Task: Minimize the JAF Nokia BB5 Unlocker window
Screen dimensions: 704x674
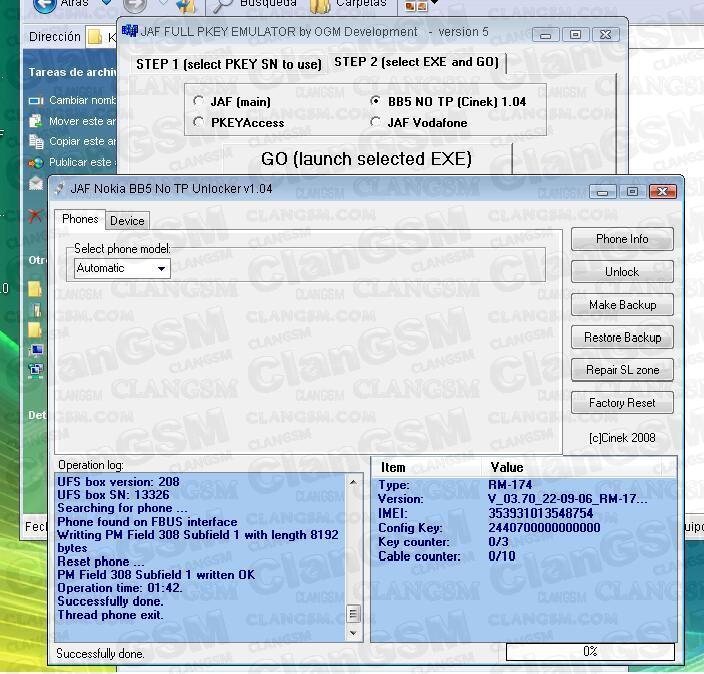Action: pyautogui.click(x=603, y=192)
